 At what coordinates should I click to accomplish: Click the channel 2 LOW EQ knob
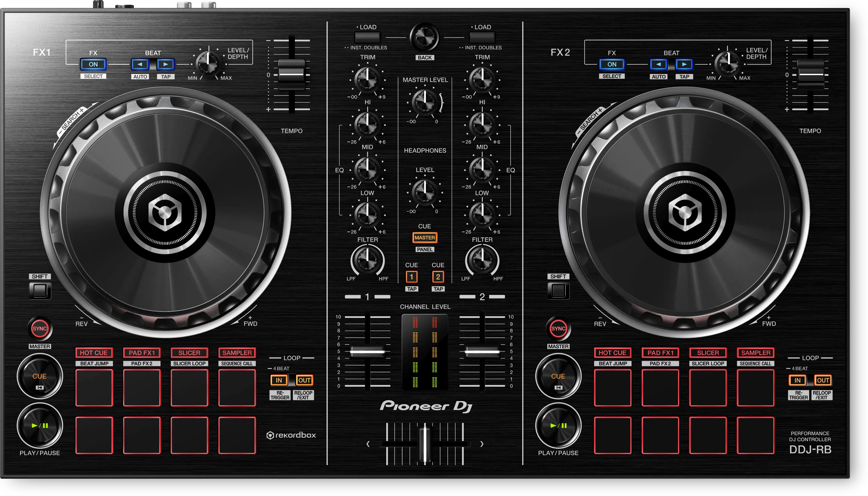pyautogui.click(x=482, y=215)
